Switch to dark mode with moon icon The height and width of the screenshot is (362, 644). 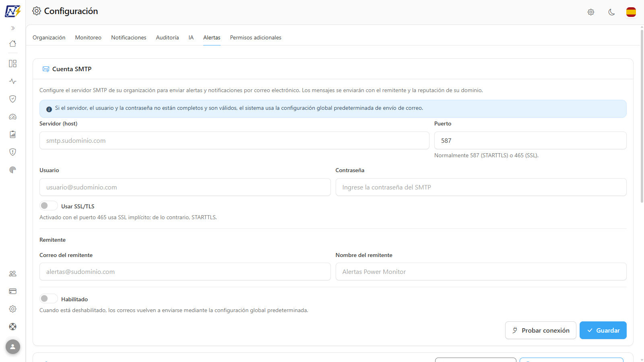[611, 12]
